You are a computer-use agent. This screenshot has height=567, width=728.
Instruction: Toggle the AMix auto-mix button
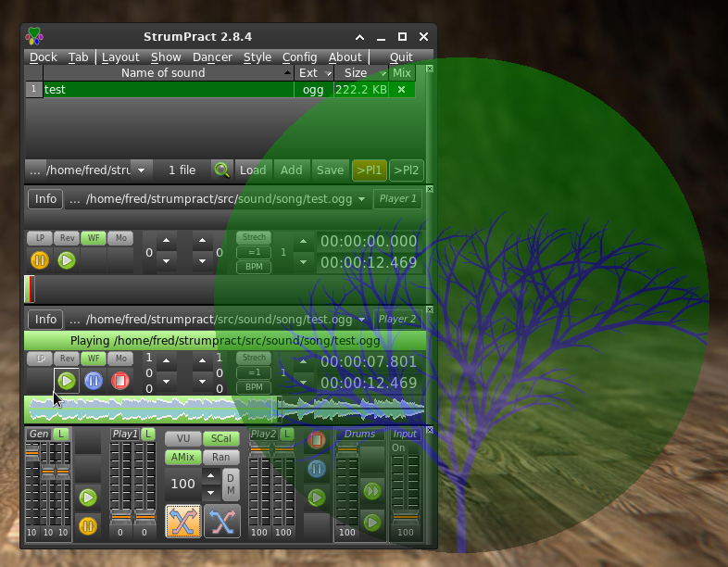point(183,457)
